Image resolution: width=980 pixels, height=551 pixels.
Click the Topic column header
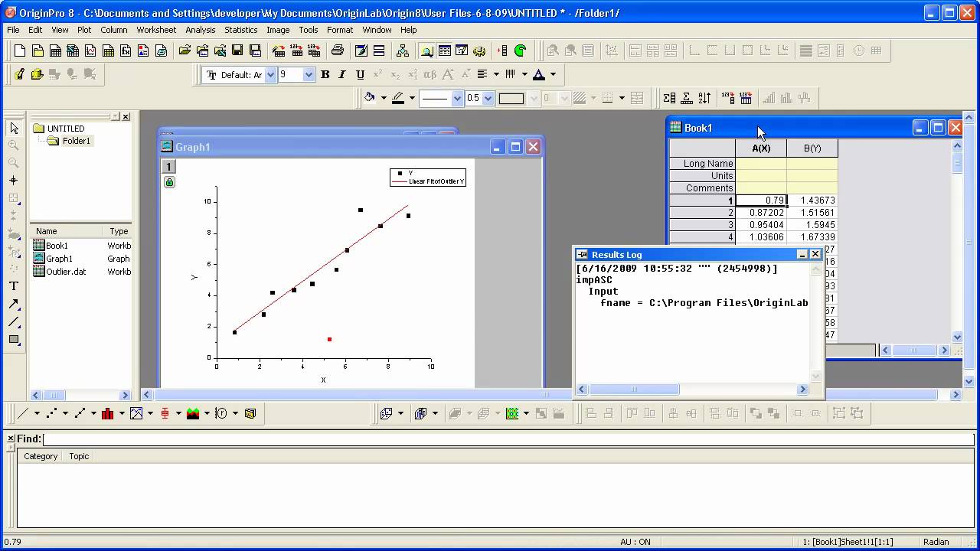pos(79,456)
